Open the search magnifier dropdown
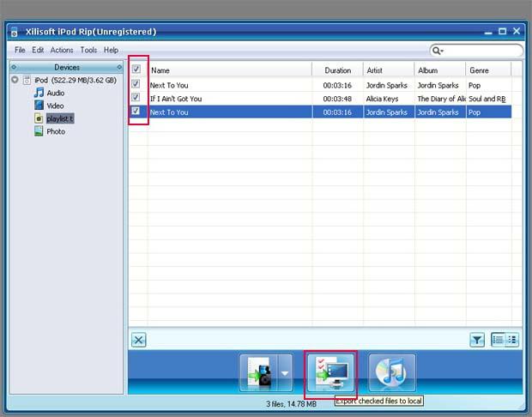The width and height of the screenshot is (532, 417). point(438,51)
